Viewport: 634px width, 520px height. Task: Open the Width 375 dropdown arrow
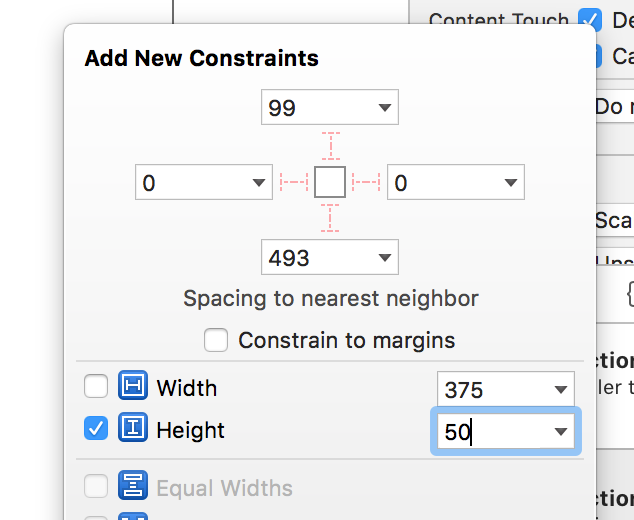560,390
